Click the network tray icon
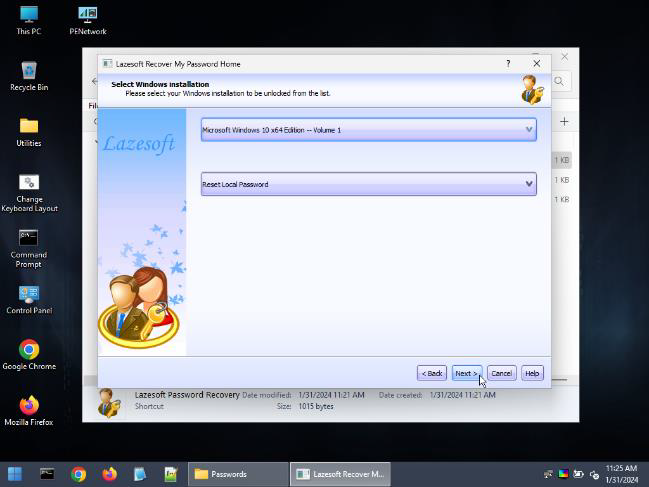The height and width of the screenshot is (487, 649). [x=548, y=474]
